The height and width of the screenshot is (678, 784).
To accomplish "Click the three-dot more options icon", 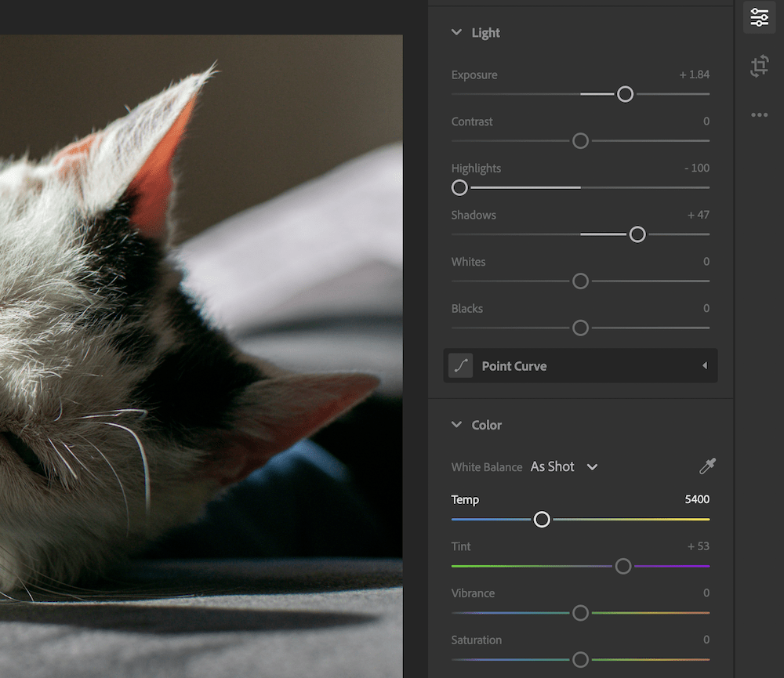I will pos(759,114).
